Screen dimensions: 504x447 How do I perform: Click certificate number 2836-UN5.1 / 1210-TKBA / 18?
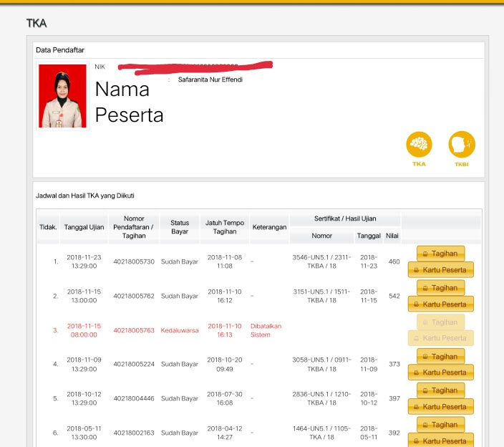(x=321, y=398)
